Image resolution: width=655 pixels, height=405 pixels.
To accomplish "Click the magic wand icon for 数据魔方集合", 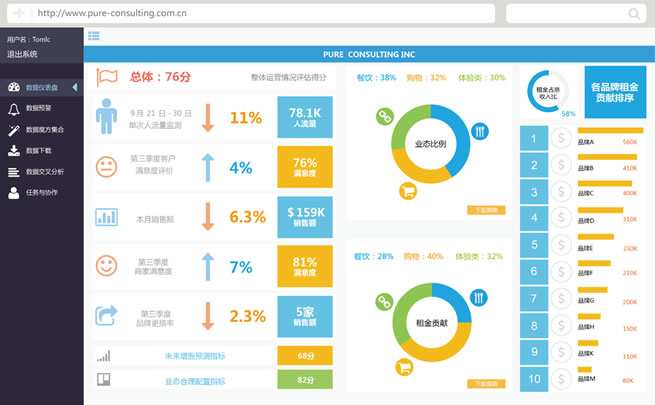I will click(13, 129).
